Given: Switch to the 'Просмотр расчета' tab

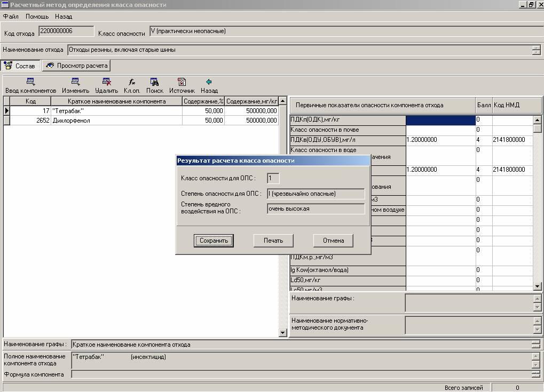Looking at the screenshot, I should click(76, 66).
